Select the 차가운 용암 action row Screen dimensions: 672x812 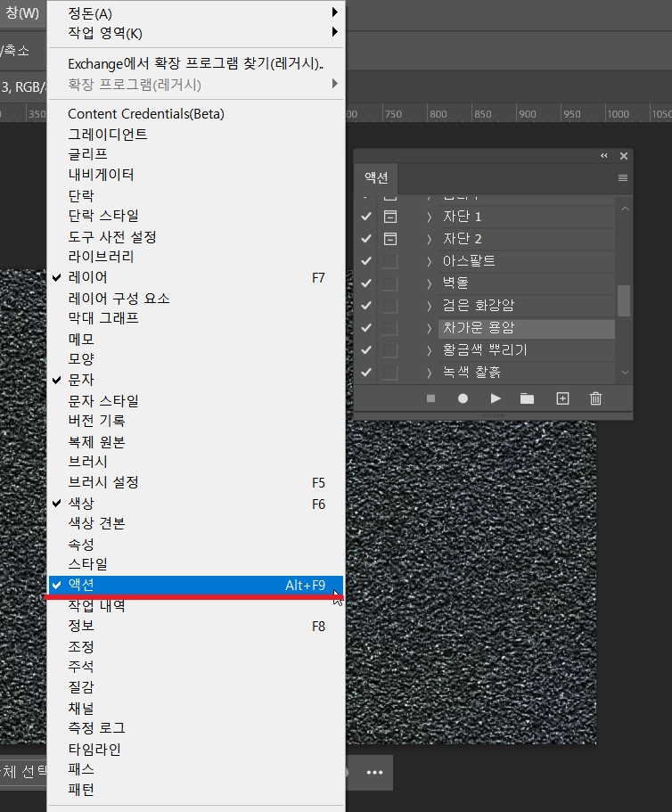pyautogui.click(x=527, y=328)
